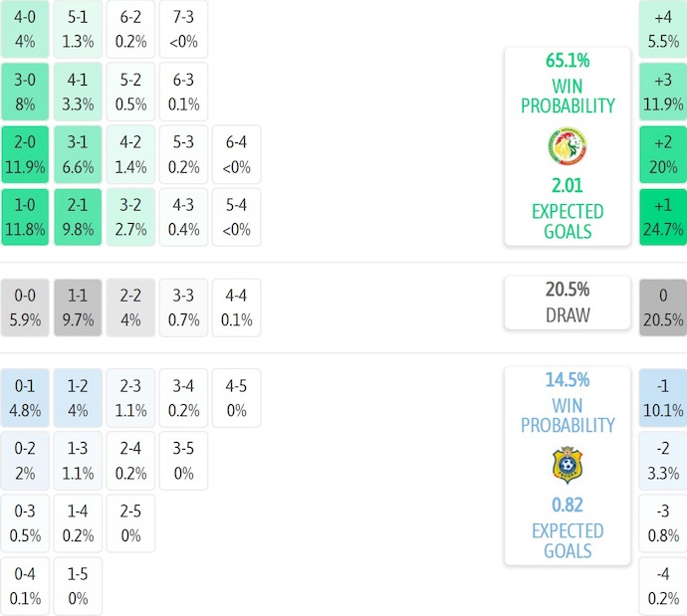This screenshot has width=687, height=616.
Task: Select the 2-0 scoreline cell
Action: [x=25, y=154]
